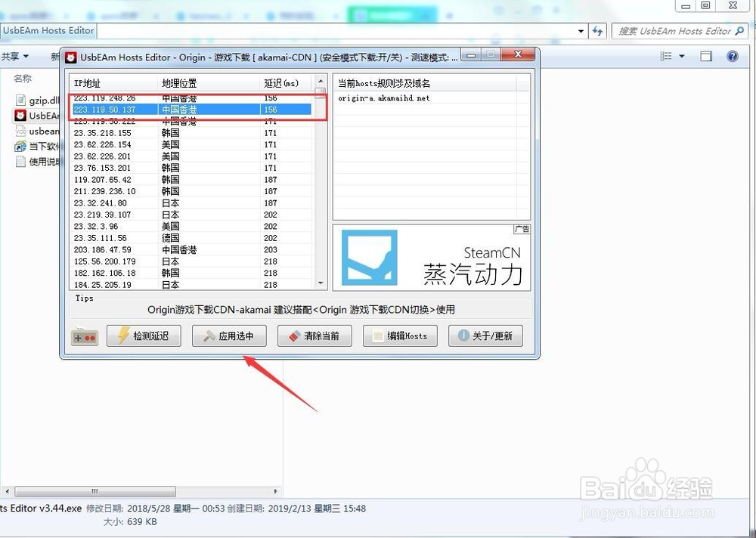This screenshot has width=756, height=538.
Task: Select IP row 23.32.3.96
Action: [192, 226]
